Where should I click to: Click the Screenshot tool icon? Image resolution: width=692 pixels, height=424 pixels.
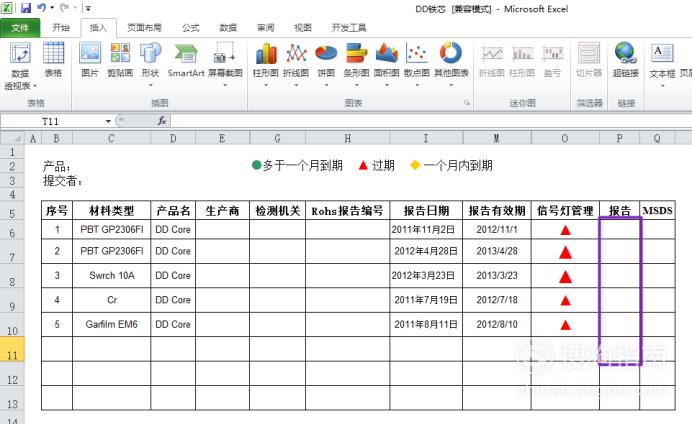pos(225,53)
